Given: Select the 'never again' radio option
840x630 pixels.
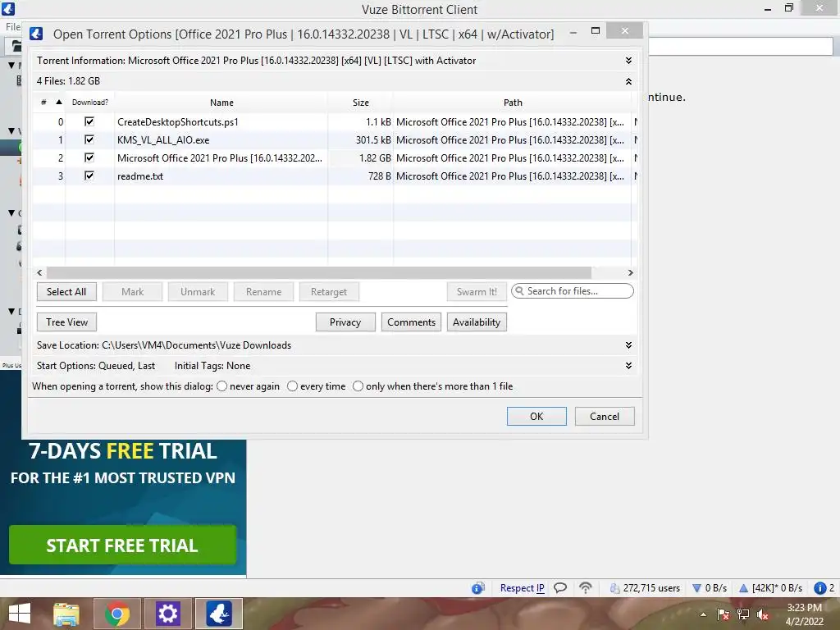Looking at the screenshot, I should coord(221,386).
